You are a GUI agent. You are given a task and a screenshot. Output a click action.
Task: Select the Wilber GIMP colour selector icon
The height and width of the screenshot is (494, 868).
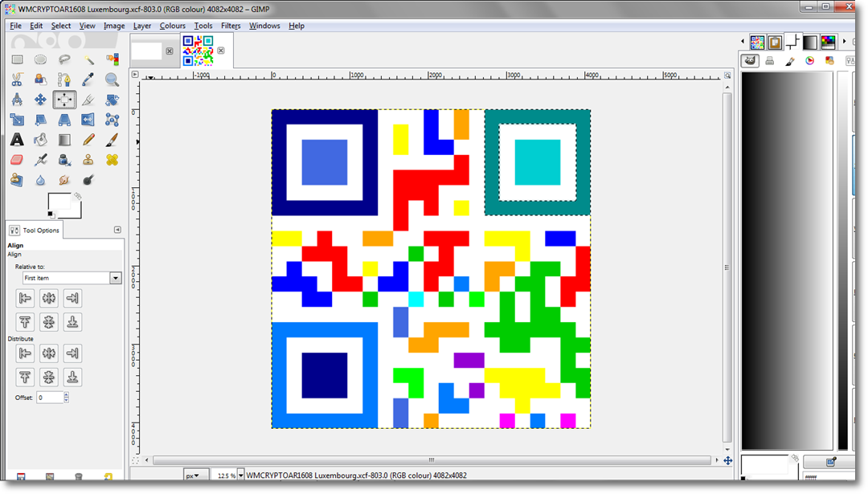click(x=750, y=61)
